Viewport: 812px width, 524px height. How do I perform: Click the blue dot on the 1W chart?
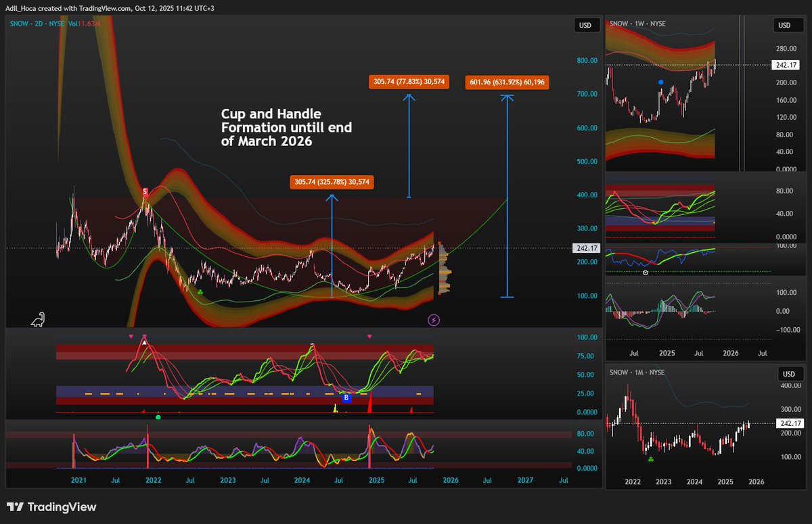pos(661,82)
